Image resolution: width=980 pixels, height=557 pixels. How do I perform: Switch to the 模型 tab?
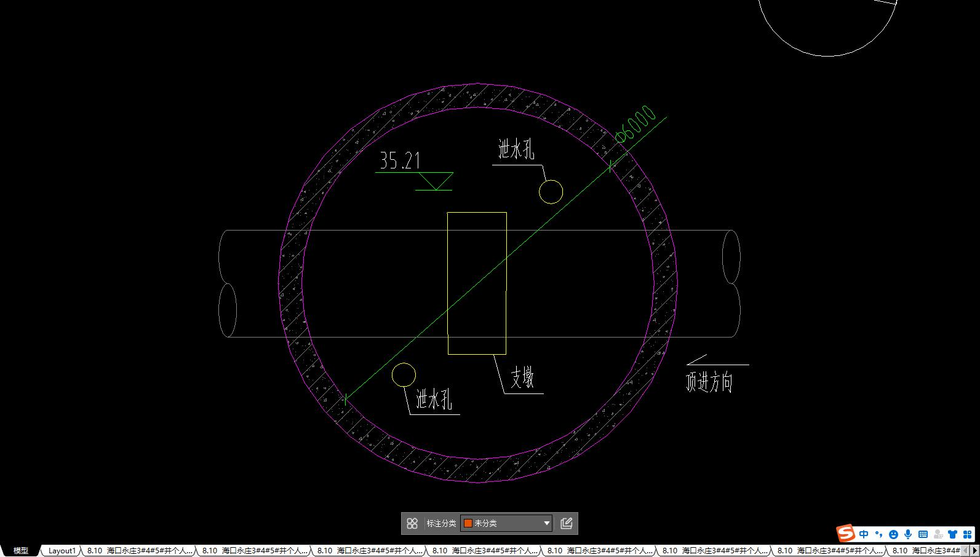coord(20,550)
